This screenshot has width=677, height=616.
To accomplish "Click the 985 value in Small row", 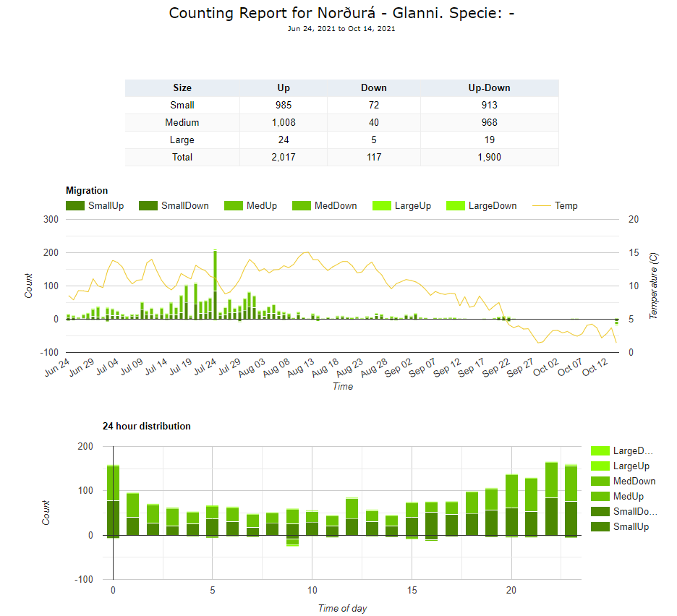I will (284, 106).
